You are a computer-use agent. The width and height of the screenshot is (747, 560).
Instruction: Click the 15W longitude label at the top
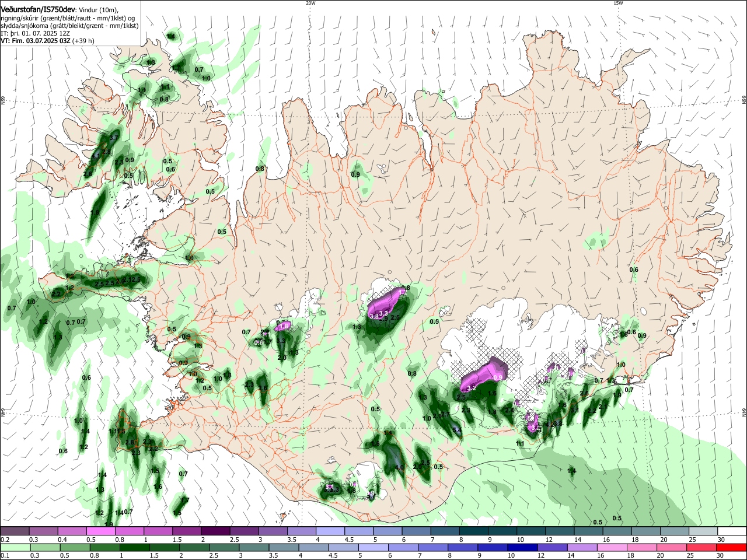pyautogui.click(x=618, y=3)
